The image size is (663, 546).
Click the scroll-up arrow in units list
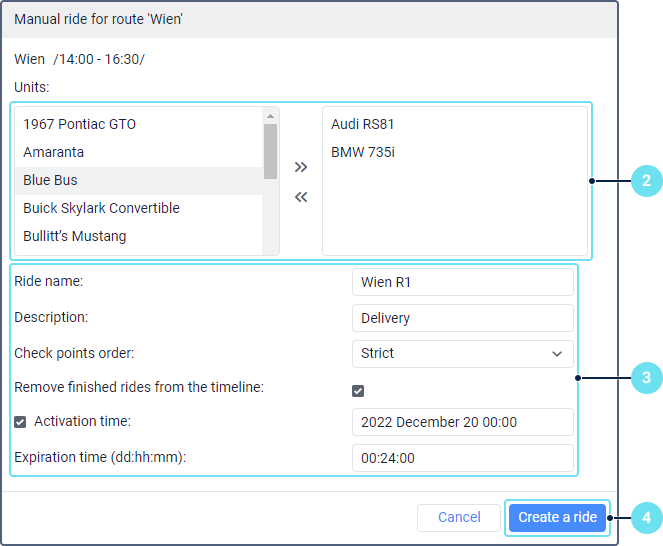pyautogui.click(x=271, y=114)
